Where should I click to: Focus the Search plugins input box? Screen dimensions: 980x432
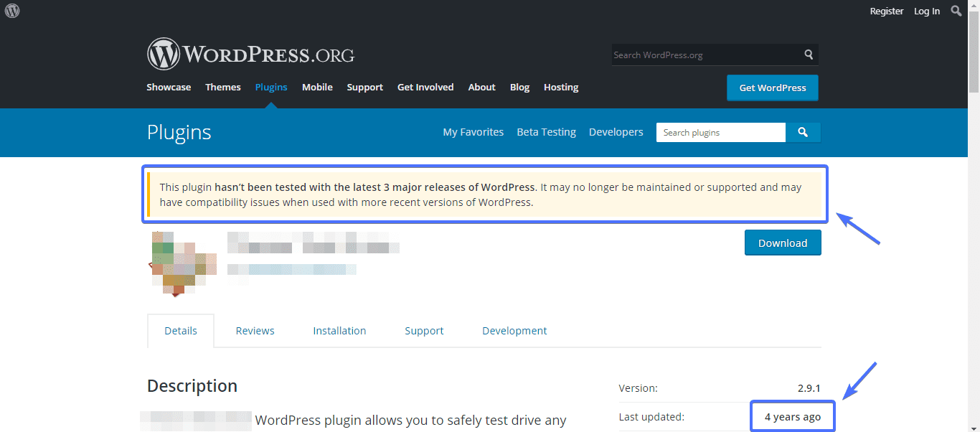[720, 133]
